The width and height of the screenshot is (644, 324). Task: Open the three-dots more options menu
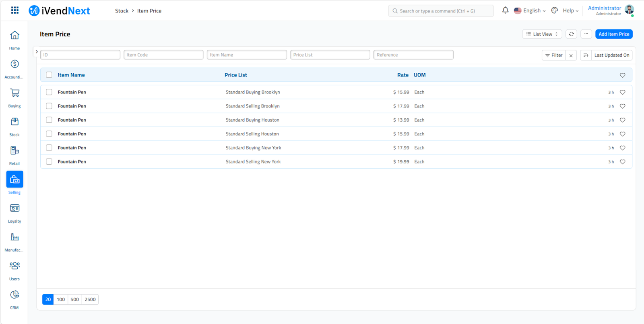(586, 34)
